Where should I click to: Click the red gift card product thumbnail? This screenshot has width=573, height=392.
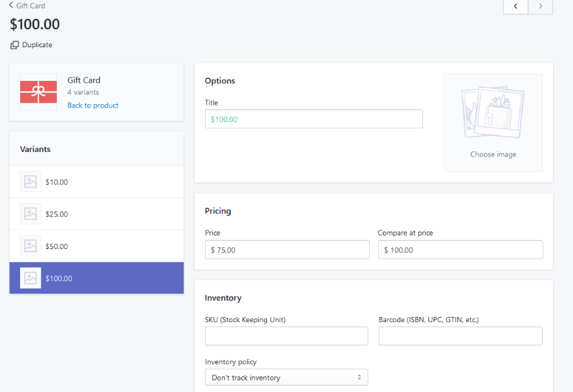coord(38,92)
